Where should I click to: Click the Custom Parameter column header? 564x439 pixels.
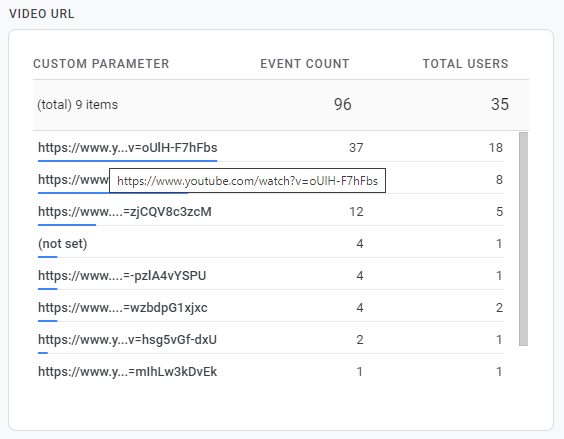pyautogui.click(x=101, y=64)
